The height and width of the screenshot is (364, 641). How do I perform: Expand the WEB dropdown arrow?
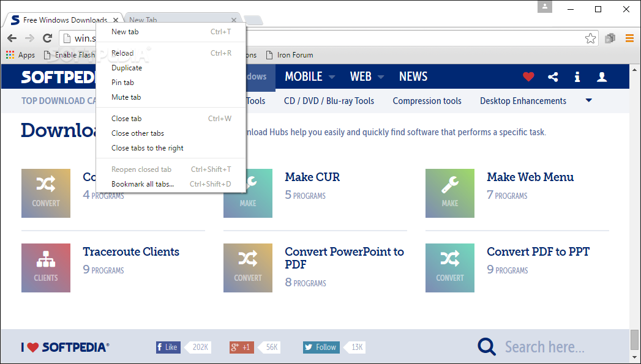381,77
